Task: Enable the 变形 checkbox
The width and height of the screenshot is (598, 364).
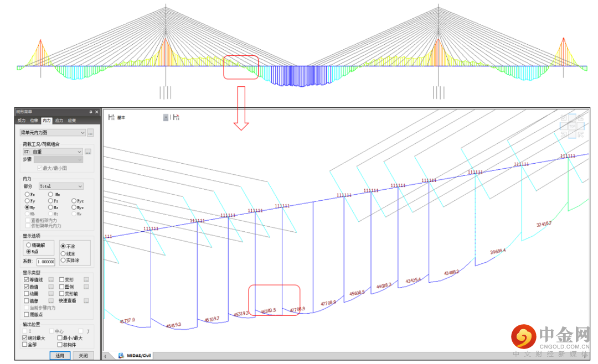Action: 62,280
